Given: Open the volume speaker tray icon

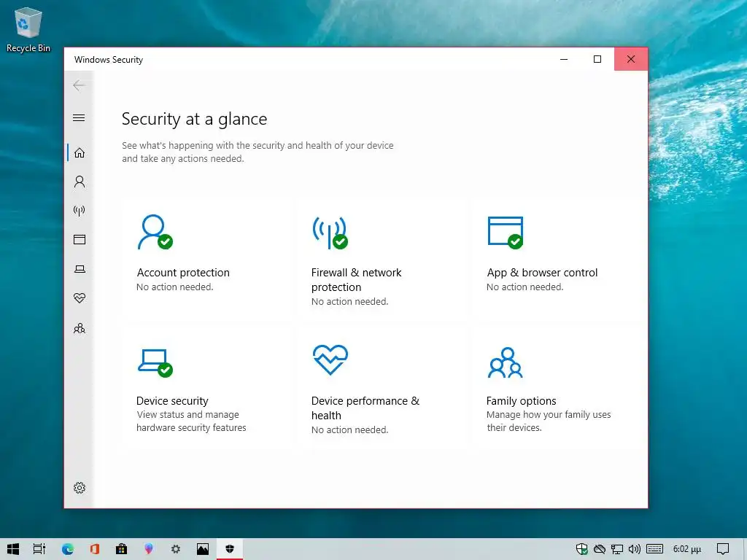Looking at the screenshot, I should tap(634, 549).
